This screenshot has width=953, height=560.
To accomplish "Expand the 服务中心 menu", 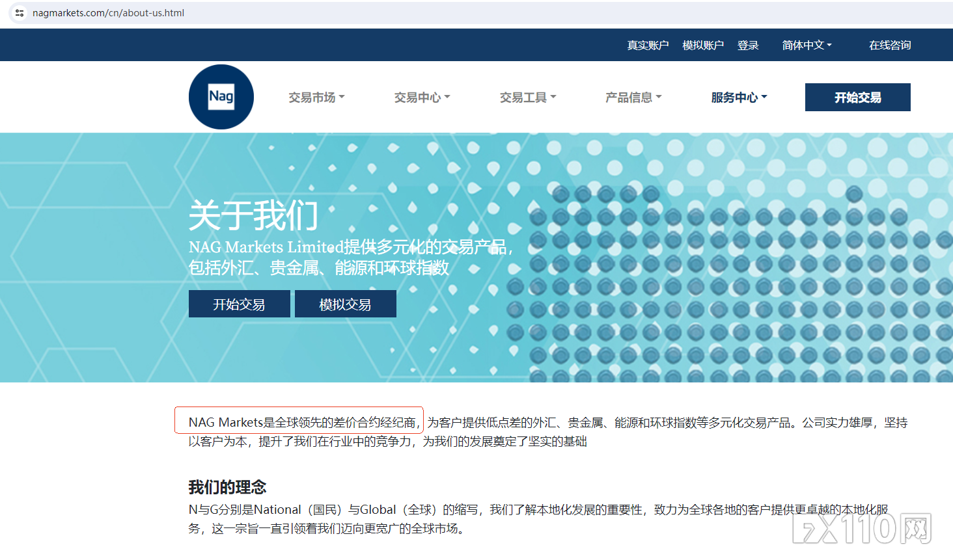I will [x=739, y=98].
